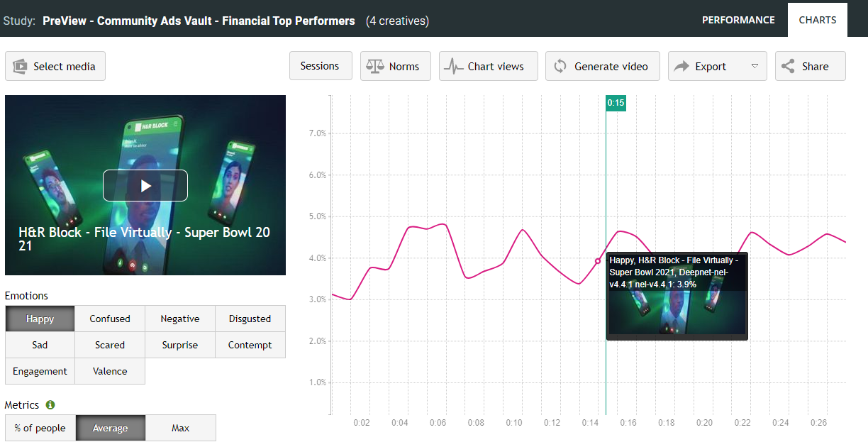868x442 pixels.
Task: Toggle the Confused emotion
Action: (x=110, y=319)
